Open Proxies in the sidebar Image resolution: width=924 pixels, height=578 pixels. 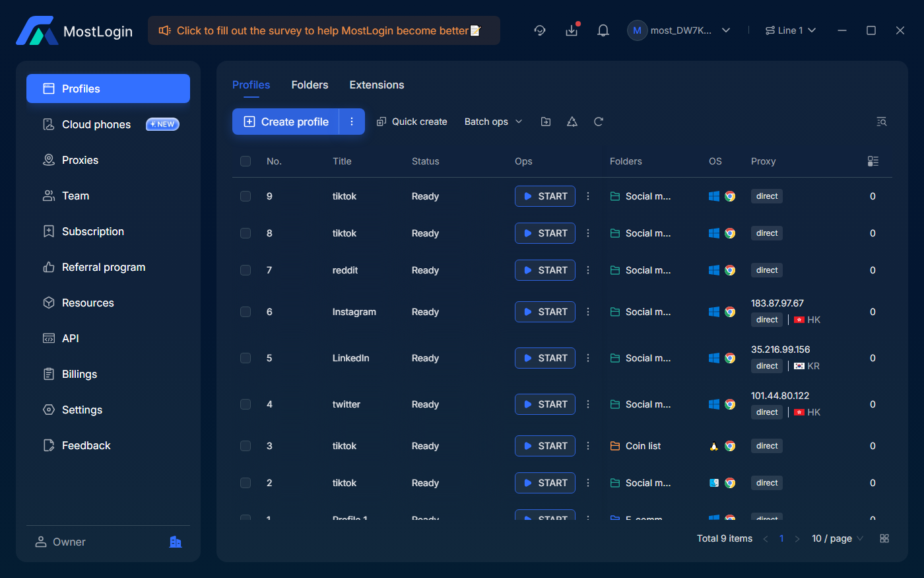[80, 160]
